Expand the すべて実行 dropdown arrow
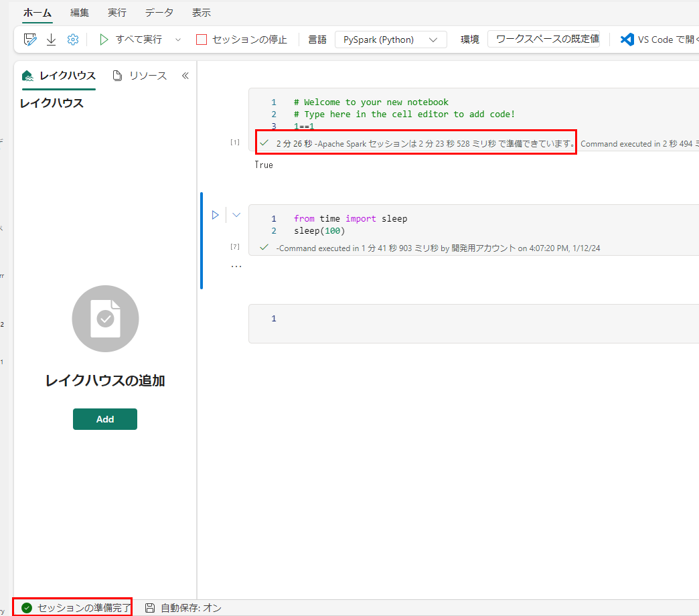Screen dimensions: 699x616 click(178, 40)
